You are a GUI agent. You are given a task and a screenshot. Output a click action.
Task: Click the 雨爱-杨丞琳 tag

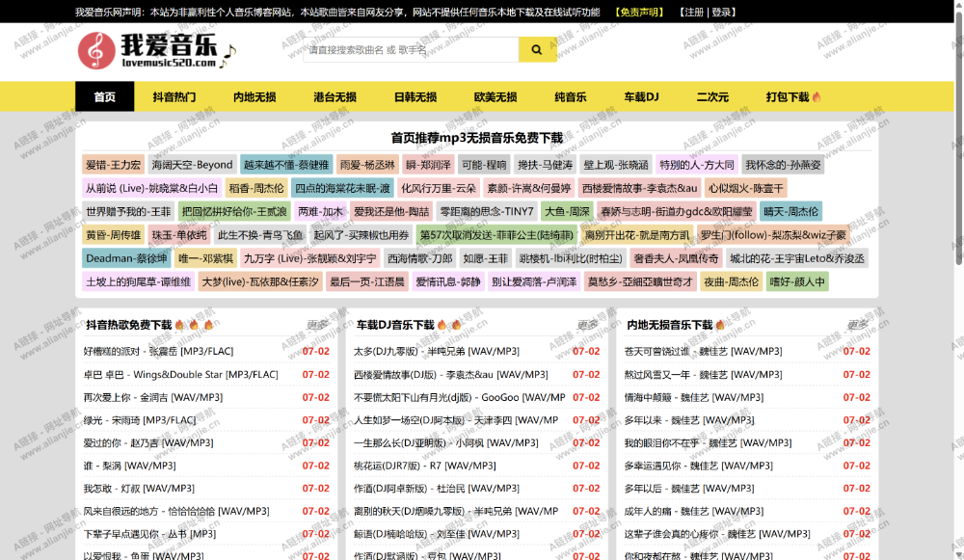(367, 165)
